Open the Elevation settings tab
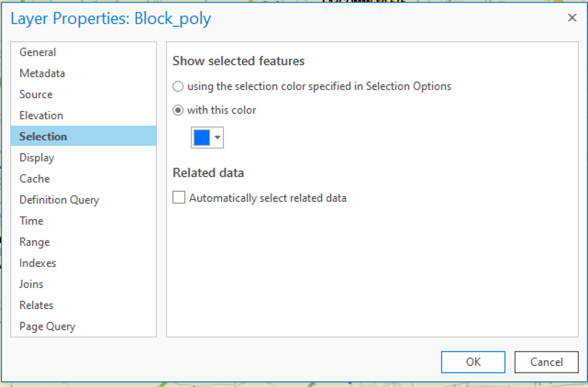Viewport: 588px width, 387px height. (x=41, y=116)
